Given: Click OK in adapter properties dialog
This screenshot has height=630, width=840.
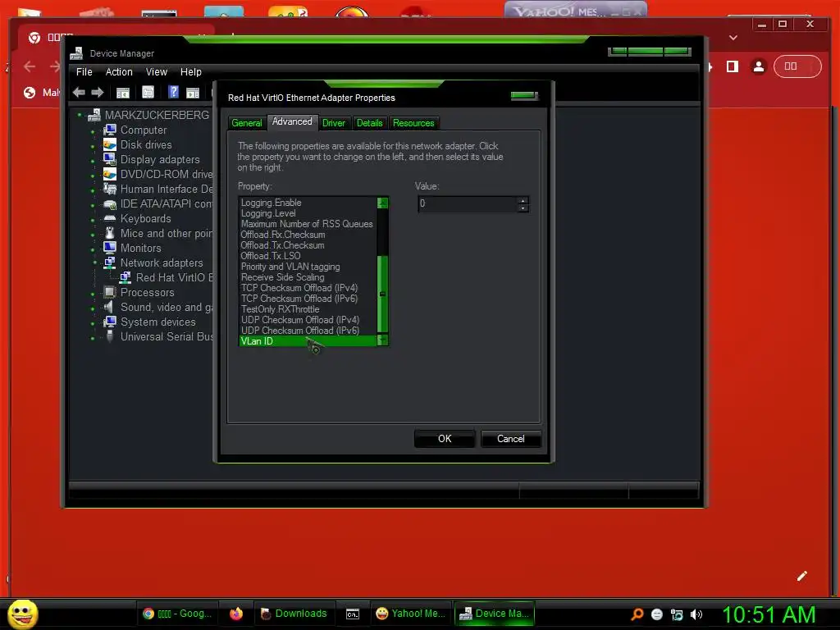Looking at the screenshot, I should click(x=445, y=439).
